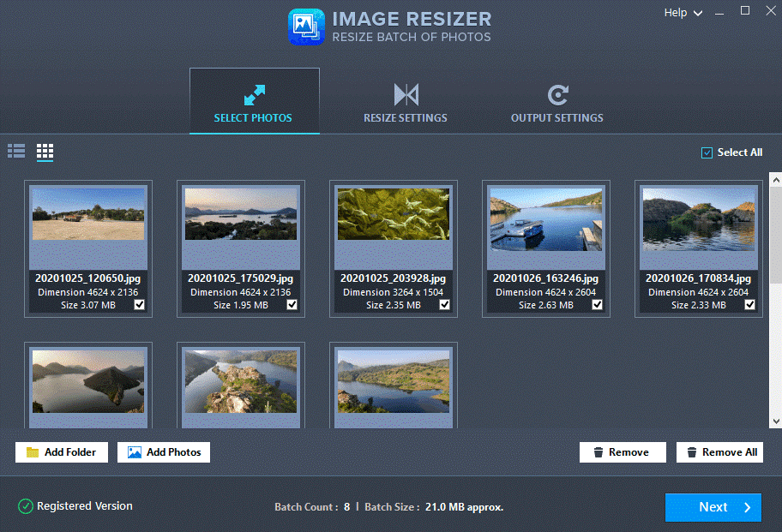
Task: Open Output Settings using its circular icon
Action: coord(556,95)
